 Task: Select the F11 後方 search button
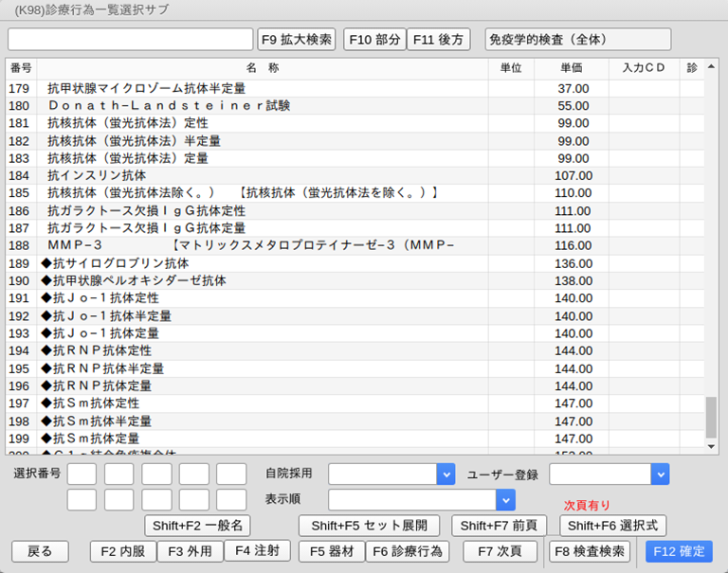tap(438, 39)
